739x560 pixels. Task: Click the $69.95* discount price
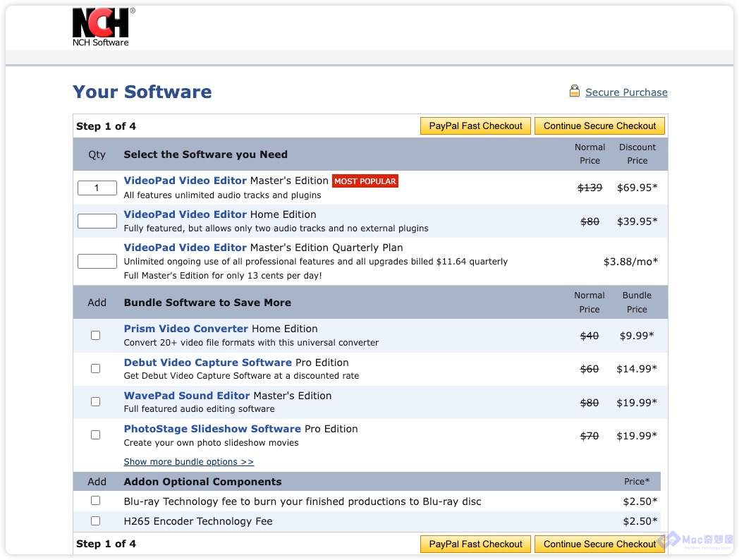pyautogui.click(x=637, y=188)
